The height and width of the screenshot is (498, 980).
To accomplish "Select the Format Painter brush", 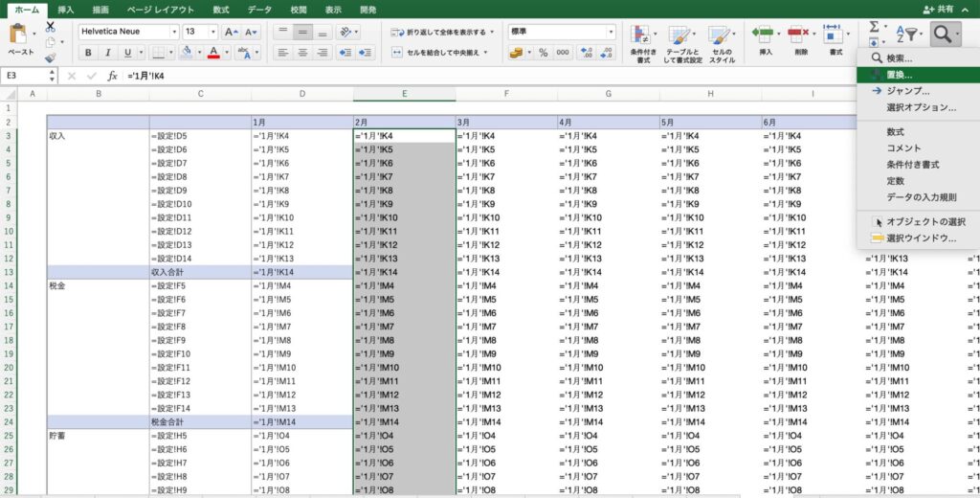I will tap(51, 57).
